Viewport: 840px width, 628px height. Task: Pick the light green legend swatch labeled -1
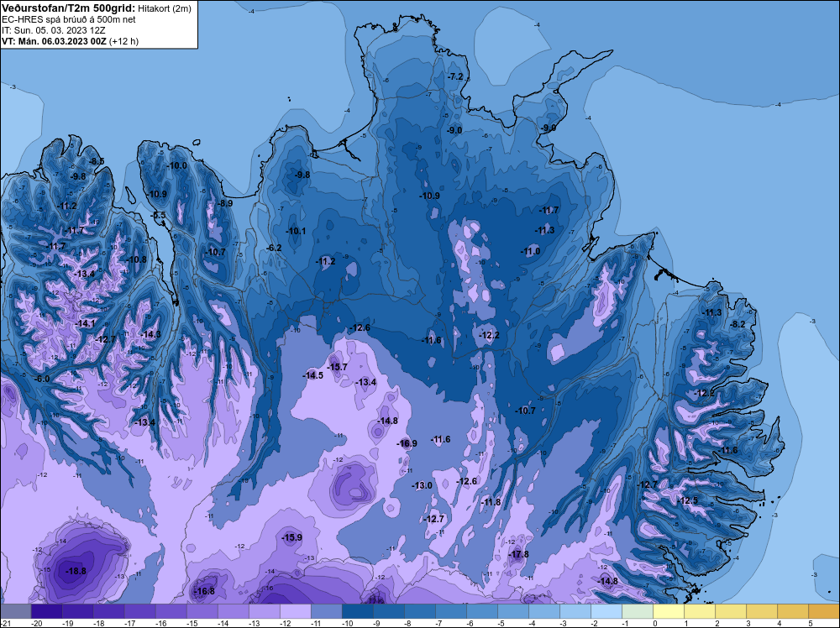637,611
